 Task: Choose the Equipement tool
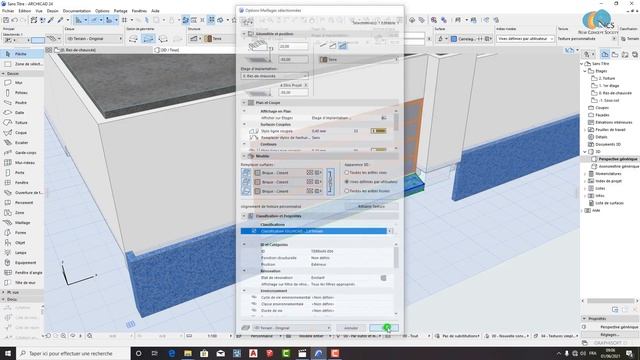pos(22,262)
